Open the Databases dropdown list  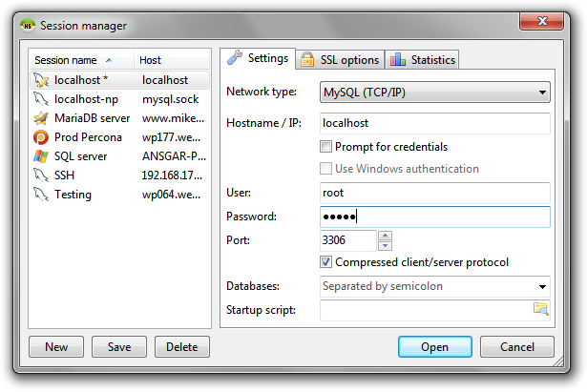pos(542,286)
